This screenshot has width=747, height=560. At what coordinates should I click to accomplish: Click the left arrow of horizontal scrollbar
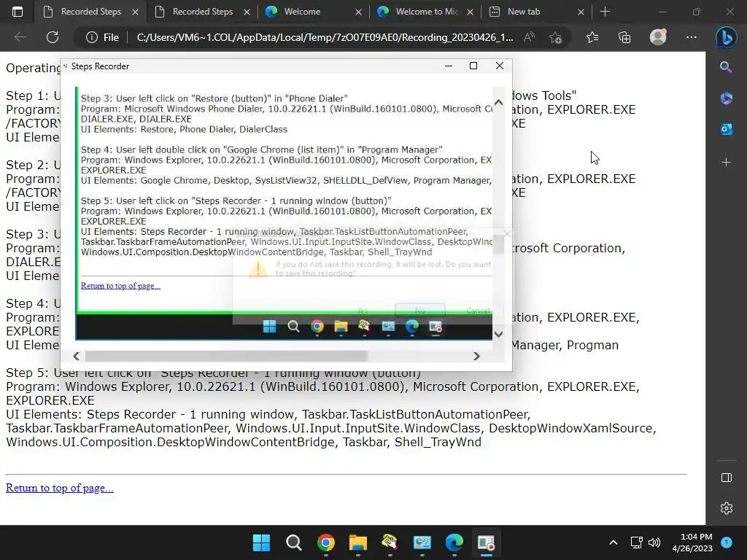coord(76,356)
